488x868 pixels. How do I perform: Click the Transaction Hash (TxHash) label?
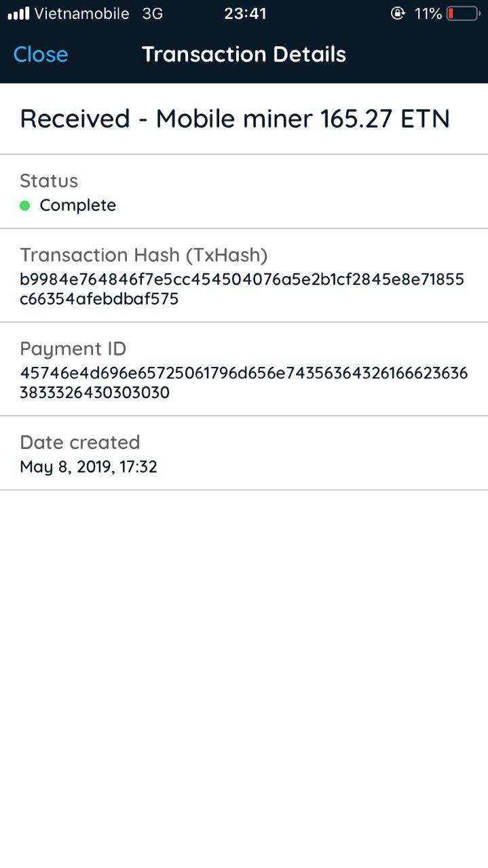pos(144,255)
